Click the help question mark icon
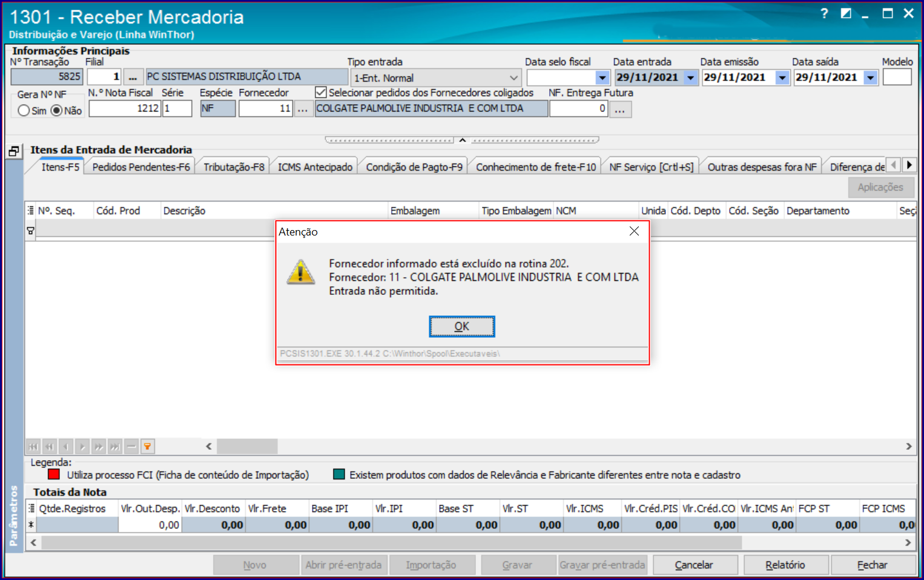 click(x=824, y=13)
